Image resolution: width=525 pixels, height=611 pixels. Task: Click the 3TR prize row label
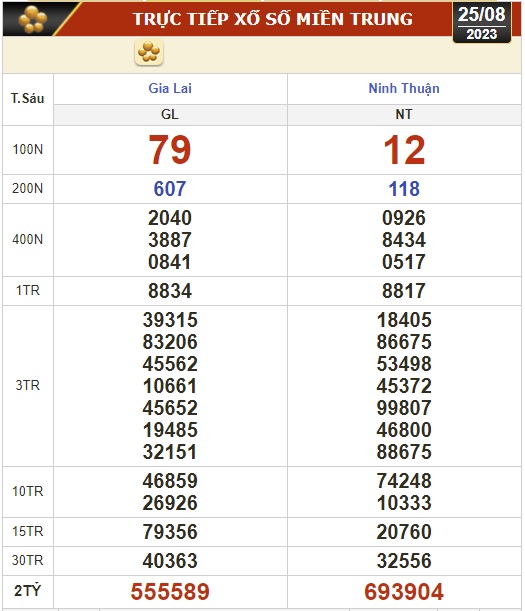point(28,386)
